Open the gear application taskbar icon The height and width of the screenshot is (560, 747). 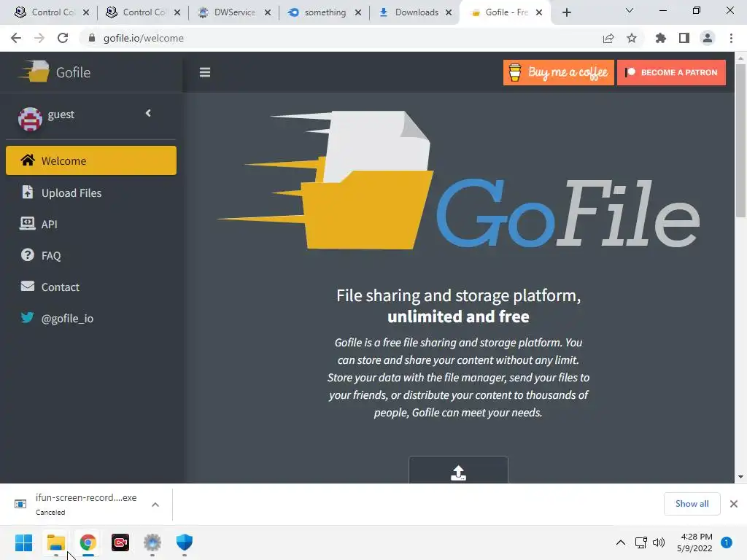click(152, 542)
